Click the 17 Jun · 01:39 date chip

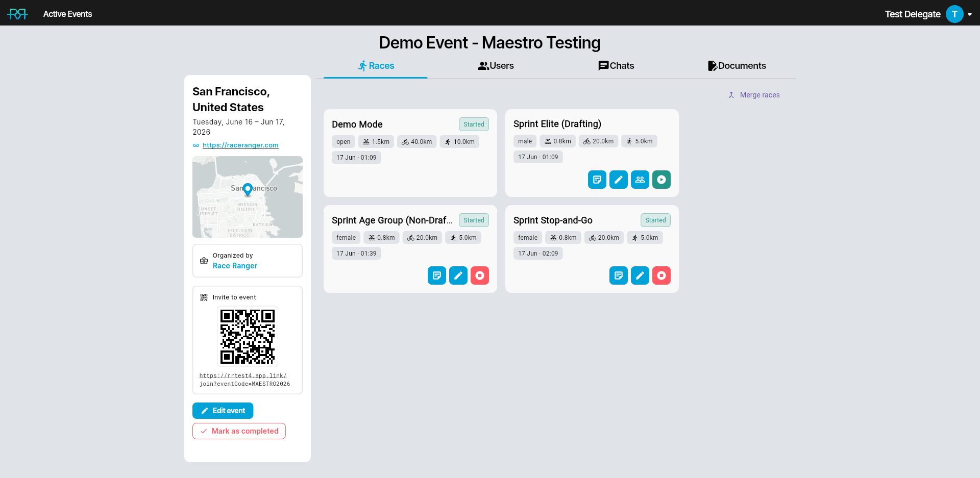click(x=356, y=254)
